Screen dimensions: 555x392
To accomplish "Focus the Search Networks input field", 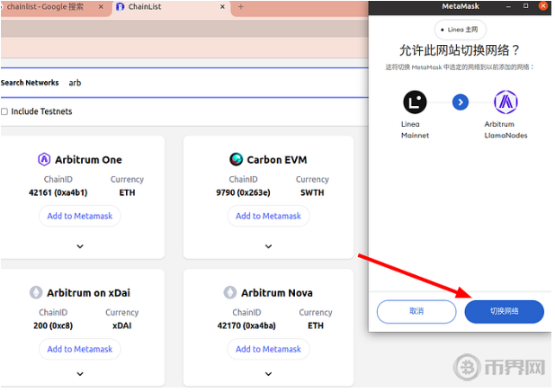I will point(216,83).
